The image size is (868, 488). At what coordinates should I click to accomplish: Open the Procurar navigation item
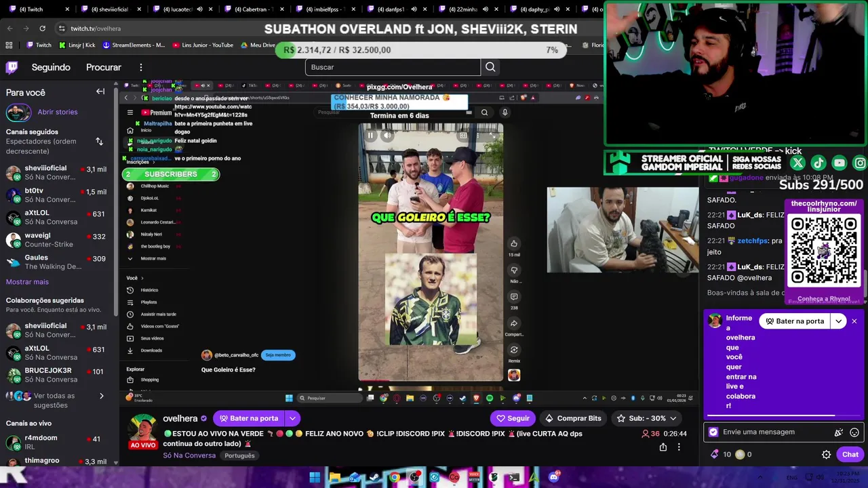click(x=104, y=67)
